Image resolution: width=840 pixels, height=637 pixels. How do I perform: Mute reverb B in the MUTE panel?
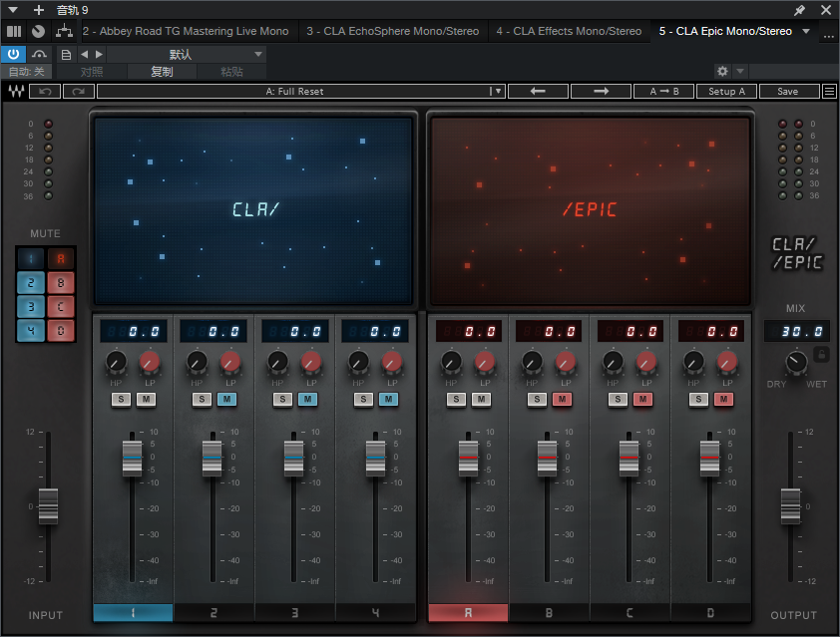tap(61, 283)
